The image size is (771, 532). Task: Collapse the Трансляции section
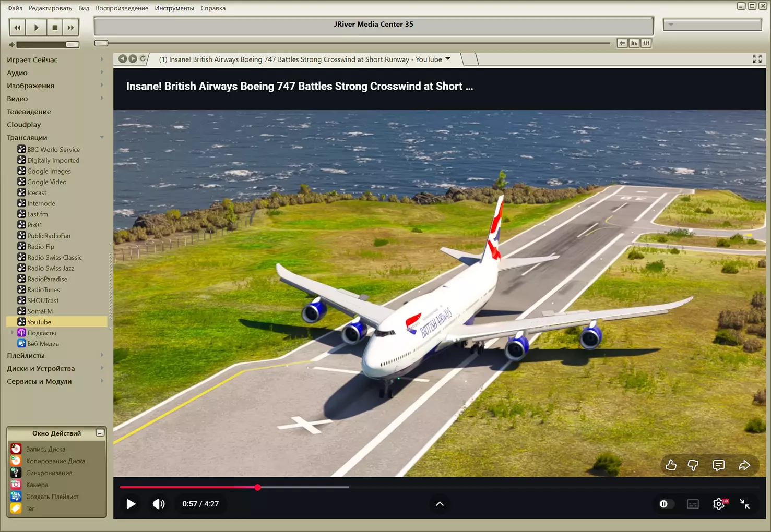tap(102, 138)
